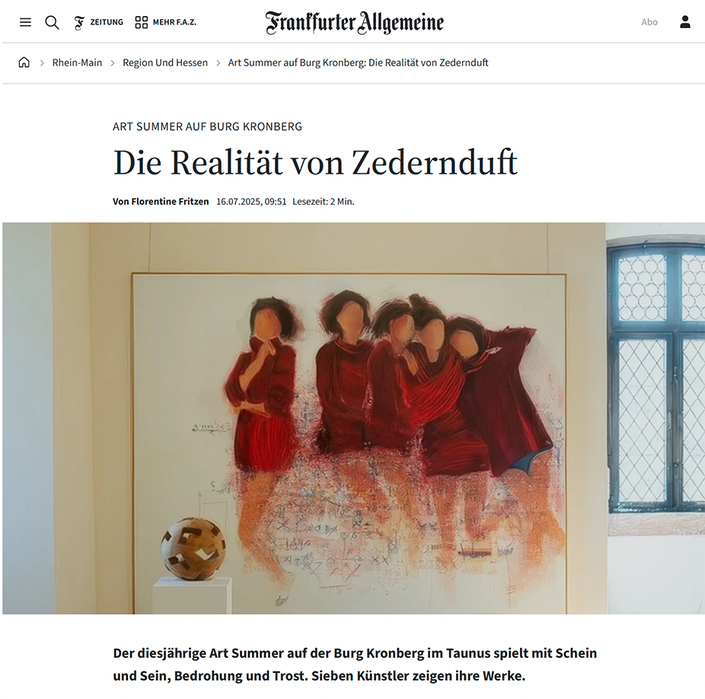Screen dimensions: 705x699
Task: Click the chevron before Region Und Hessen
Action: point(112,63)
